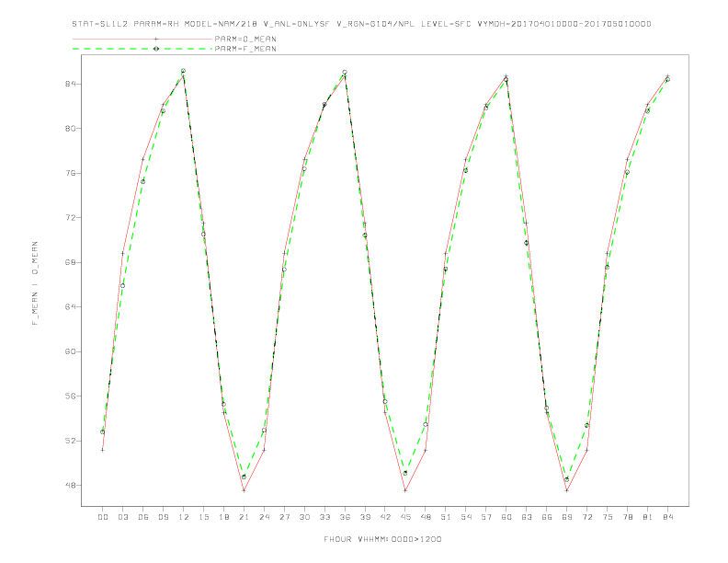
Task: Click x-axis tick label 27
Action: tap(284, 517)
